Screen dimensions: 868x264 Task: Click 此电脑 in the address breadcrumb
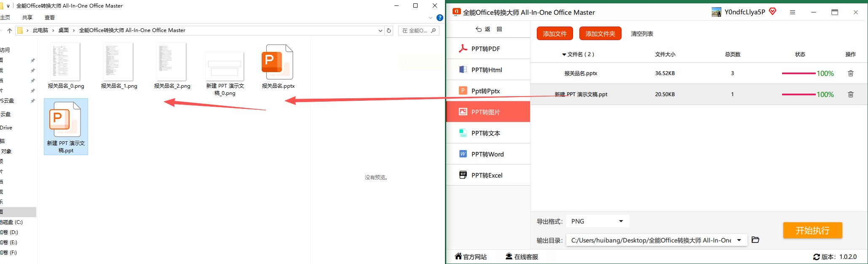tap(40, 30)
